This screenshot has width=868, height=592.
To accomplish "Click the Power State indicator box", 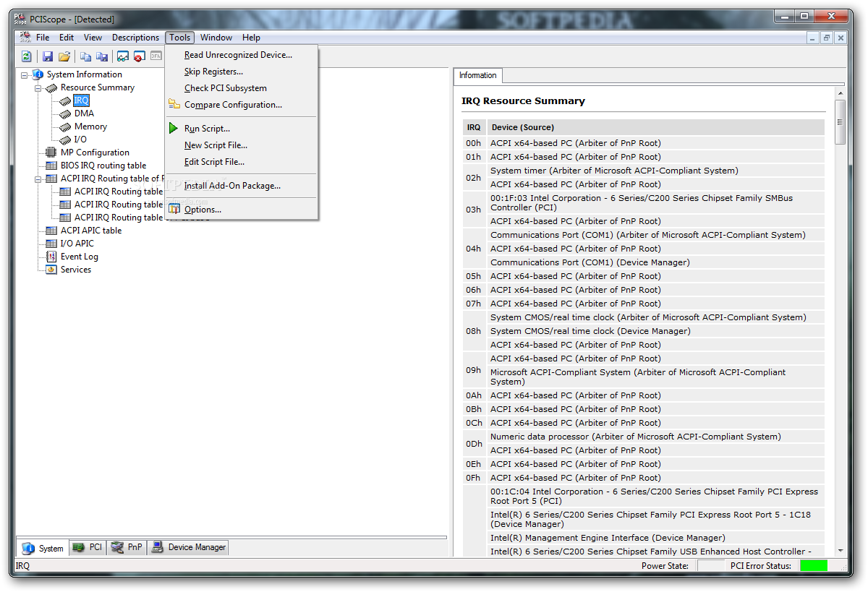I will click(x=710, y=566).
